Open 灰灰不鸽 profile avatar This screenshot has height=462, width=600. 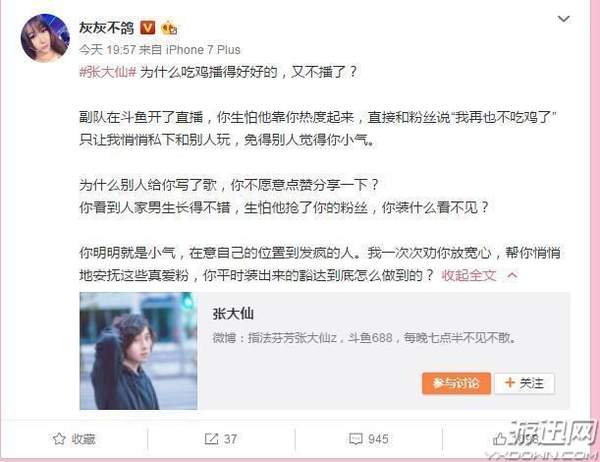tap(45, 38)
